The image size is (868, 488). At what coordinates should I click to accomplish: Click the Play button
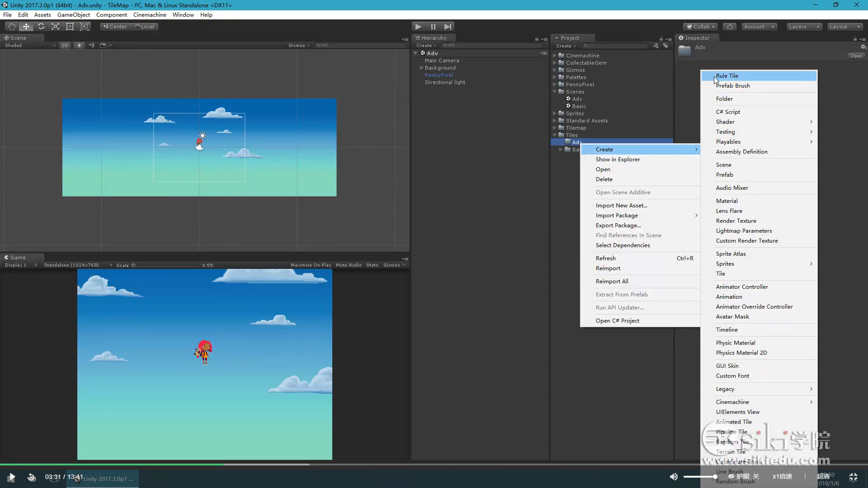pyautogui.click(x=419, y=27)
